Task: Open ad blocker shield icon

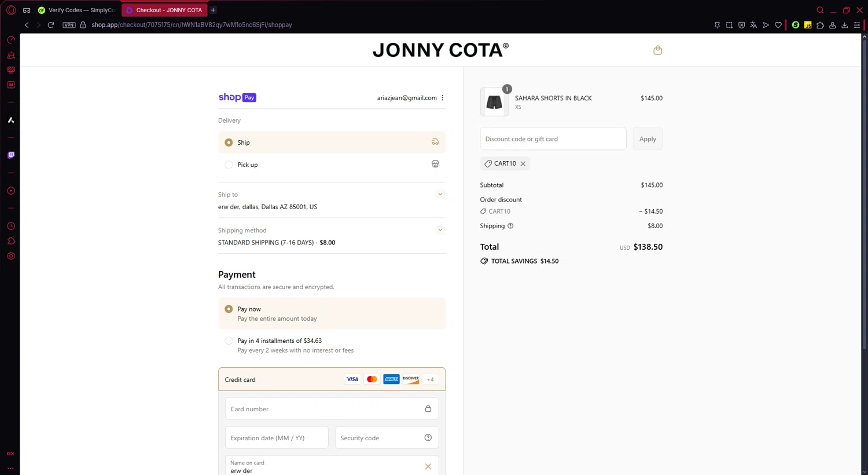Action: click(741, 25)
